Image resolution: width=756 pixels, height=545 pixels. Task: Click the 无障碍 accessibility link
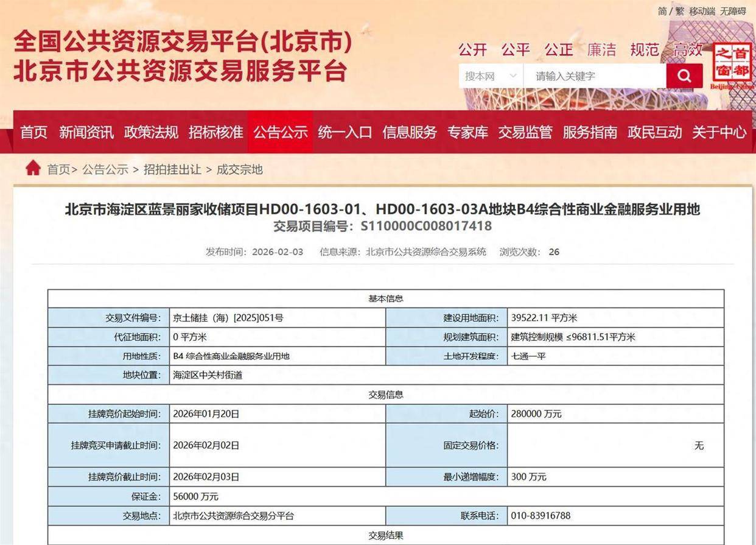click(733, 11)
